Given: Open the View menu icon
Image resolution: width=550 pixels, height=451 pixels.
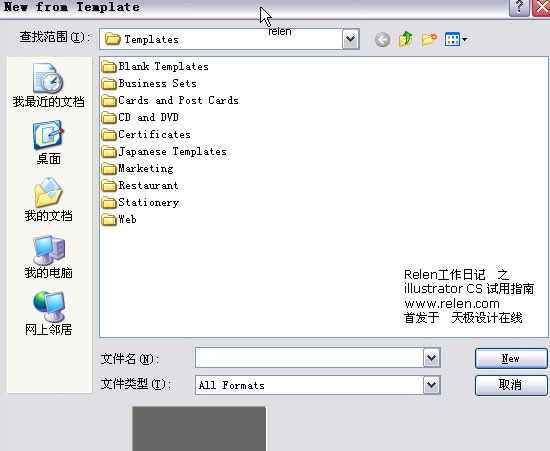Looking at the screenshot, I should [456, 39].
